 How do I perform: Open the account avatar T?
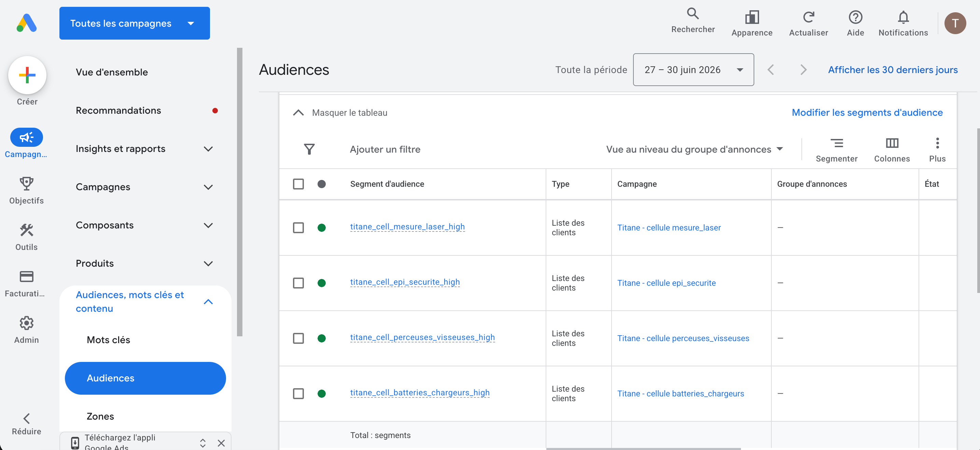click(x=955, y=23)
